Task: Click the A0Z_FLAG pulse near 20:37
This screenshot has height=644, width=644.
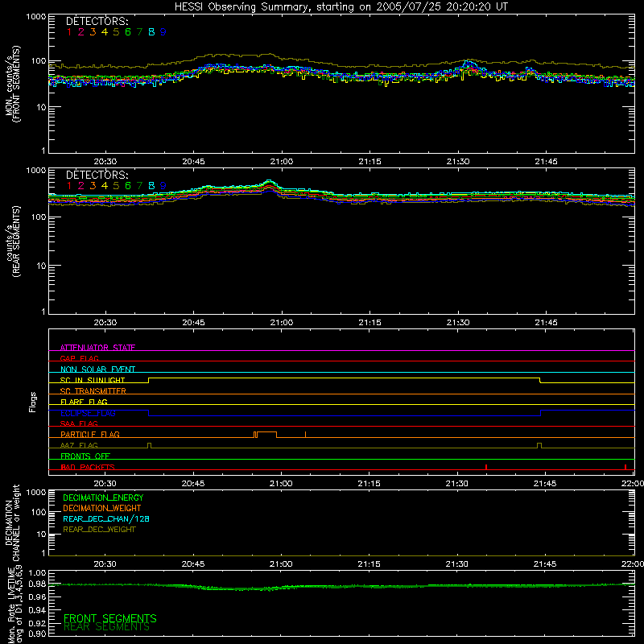Action: (x=149, y=446)
